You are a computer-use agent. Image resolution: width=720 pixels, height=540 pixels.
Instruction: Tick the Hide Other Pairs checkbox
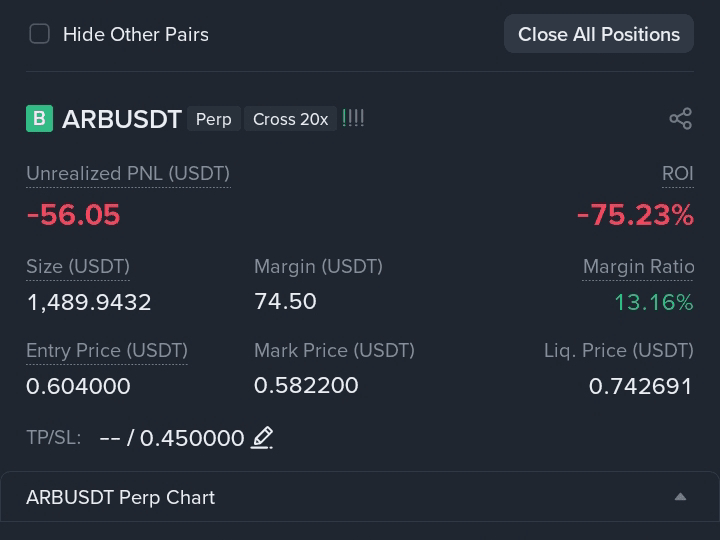[x=39, y=34]
